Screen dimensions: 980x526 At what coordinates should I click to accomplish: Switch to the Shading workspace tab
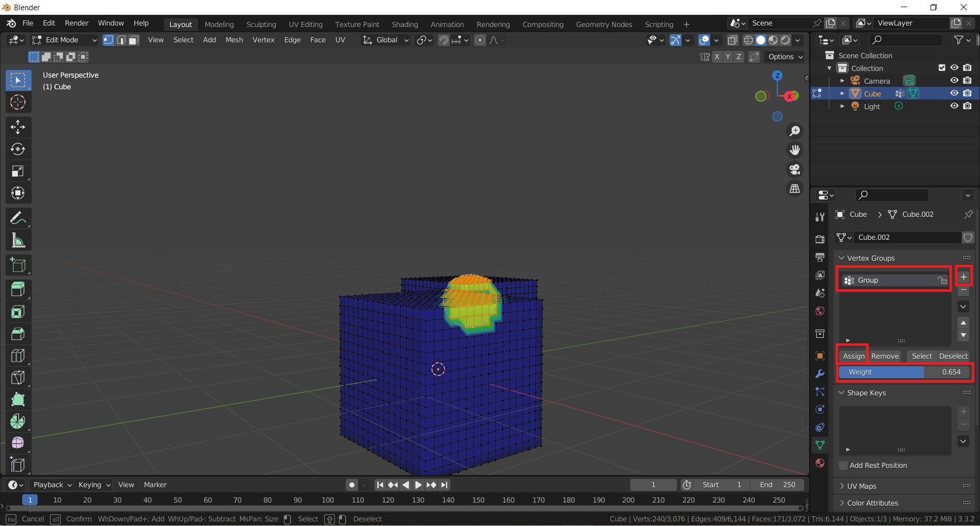405,24
